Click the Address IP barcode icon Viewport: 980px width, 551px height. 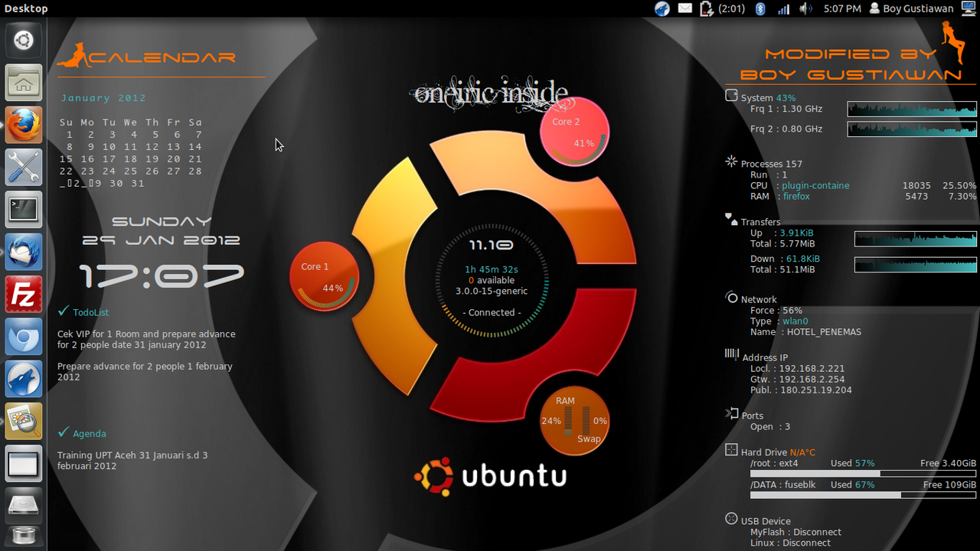731,354
